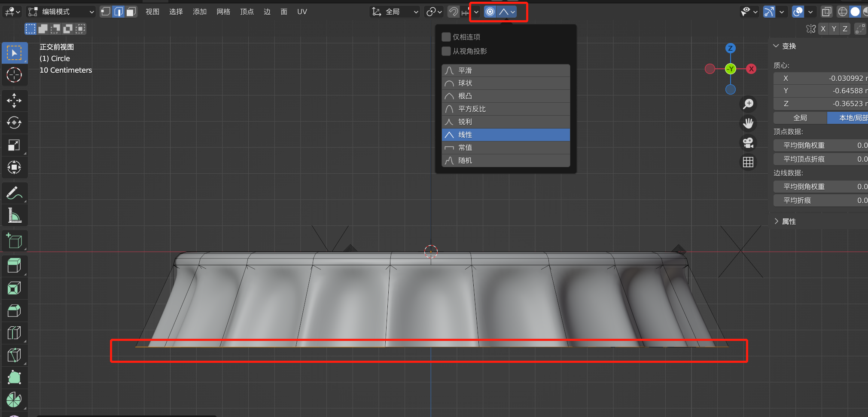Click the blue Z axis gizmo ball
The width and height of the screenshot is (868, 417).
tap(731, 48)
